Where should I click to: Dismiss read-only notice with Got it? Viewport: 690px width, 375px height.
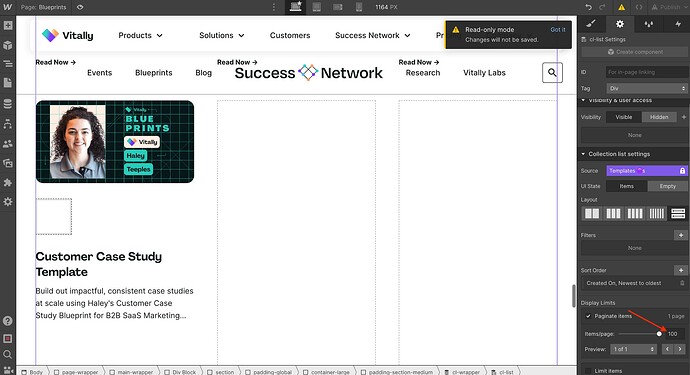pyautogui.click(x=558, y=29)
